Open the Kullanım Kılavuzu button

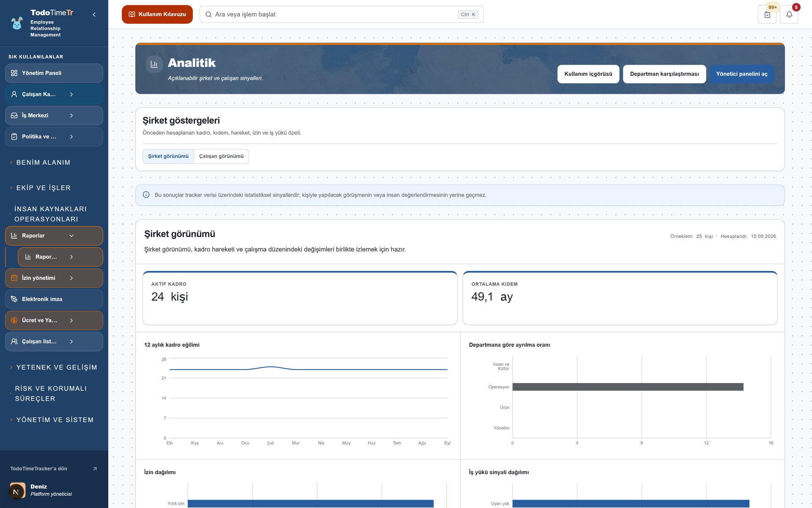(157, 14)
